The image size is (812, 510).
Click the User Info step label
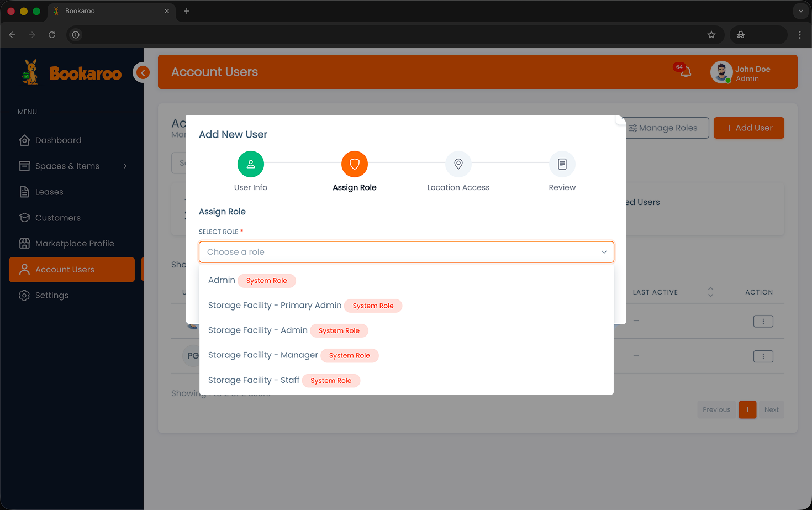[250, 187]
